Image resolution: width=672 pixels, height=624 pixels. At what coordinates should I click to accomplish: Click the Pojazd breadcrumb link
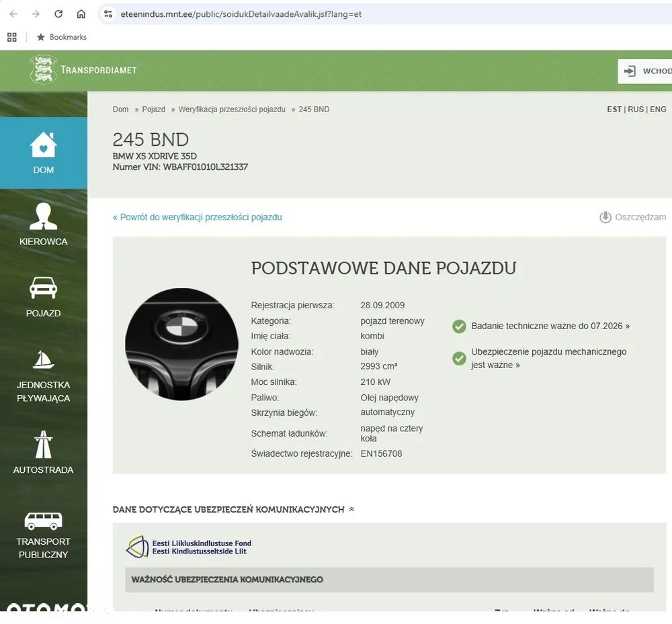click(x=153, y=109)
